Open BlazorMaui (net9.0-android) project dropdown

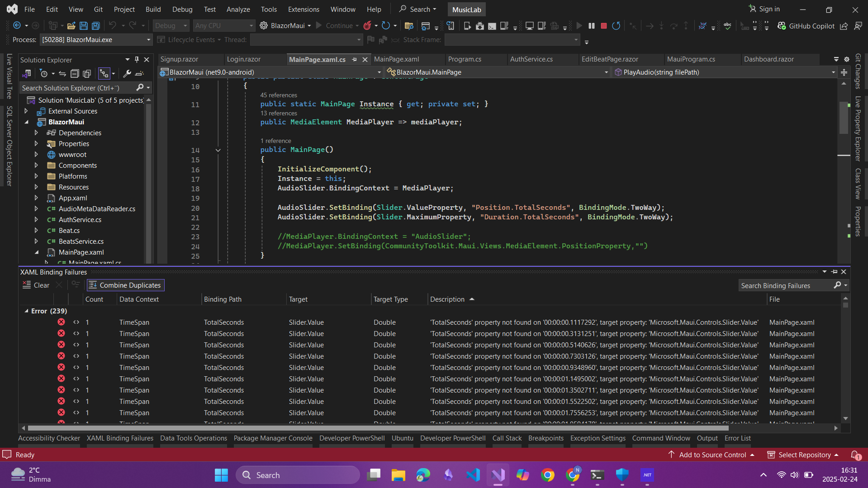(x=271, y=72)
